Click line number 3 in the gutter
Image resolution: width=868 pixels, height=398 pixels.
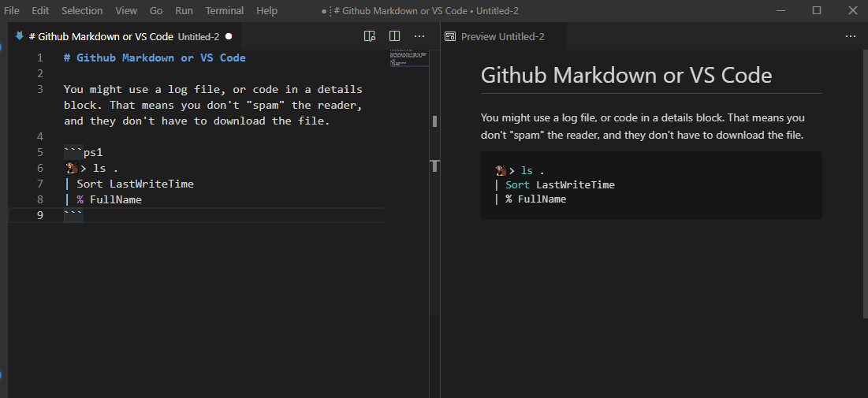(39, 89)
